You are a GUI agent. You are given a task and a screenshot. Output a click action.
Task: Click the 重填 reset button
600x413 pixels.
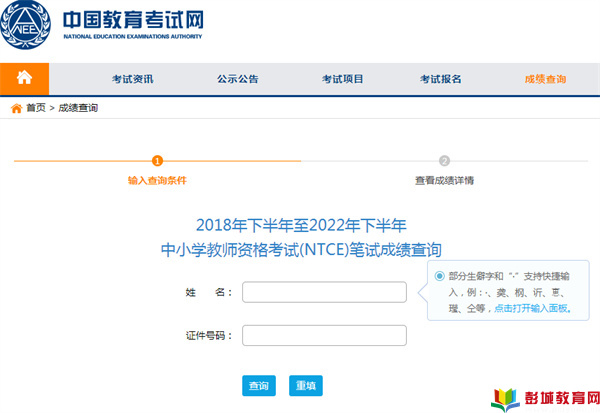[x=306, y=385]
